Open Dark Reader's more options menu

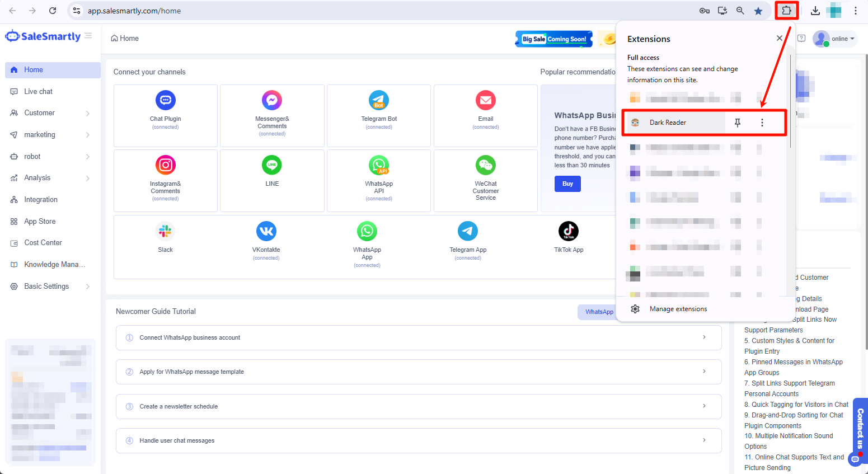762,123
